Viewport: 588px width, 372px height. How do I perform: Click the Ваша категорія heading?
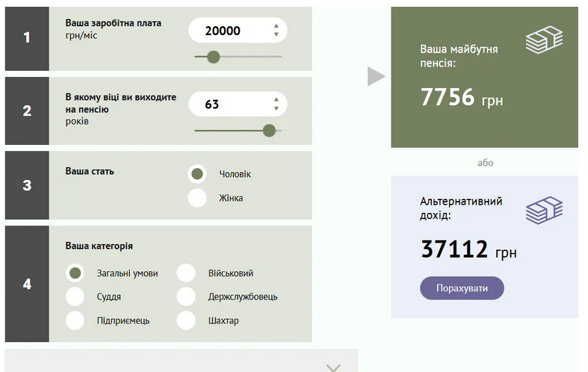(x=99, y=246)
